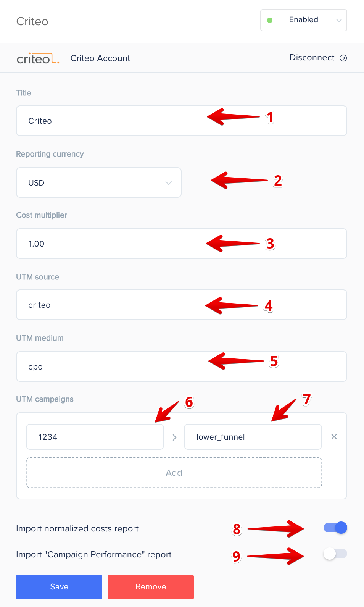The height and width of the screenshot is (607, 364).
Task: Focus the Cost multiplier field
Action: pyautogui.click(x=182, y=244)
